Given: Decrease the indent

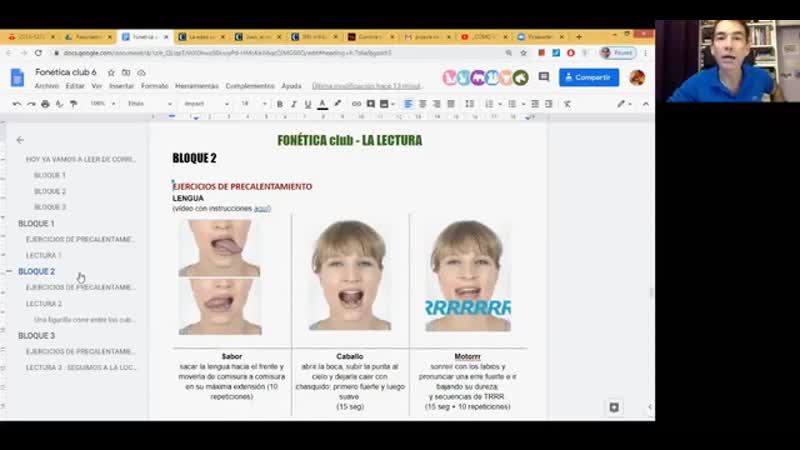Looking at the screenshot, I should click(x=535, y=104).
